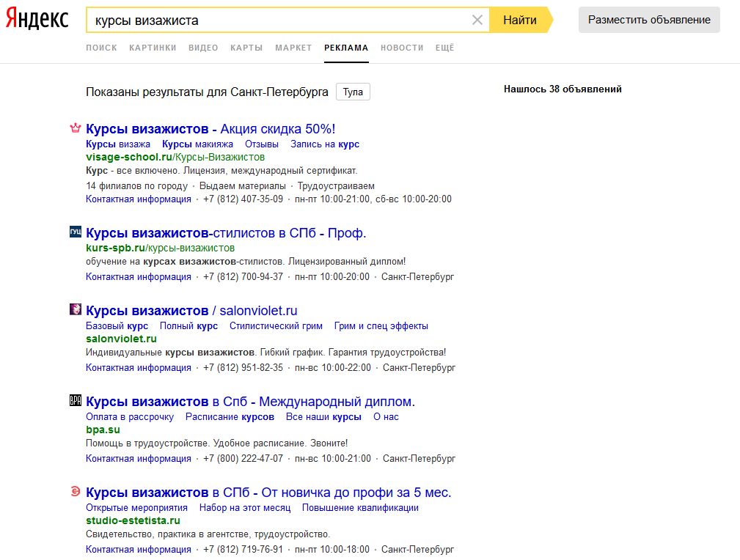Open the 'Курсы визажа' sitelink
This screenshot has width=740, height=560.
click(118, 144)
